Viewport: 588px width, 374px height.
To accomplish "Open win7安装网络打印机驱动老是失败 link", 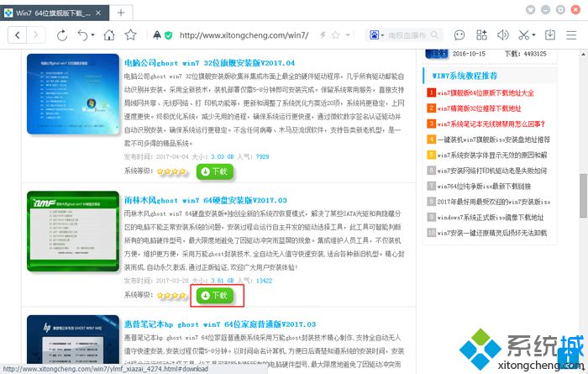I will [492, 171].
